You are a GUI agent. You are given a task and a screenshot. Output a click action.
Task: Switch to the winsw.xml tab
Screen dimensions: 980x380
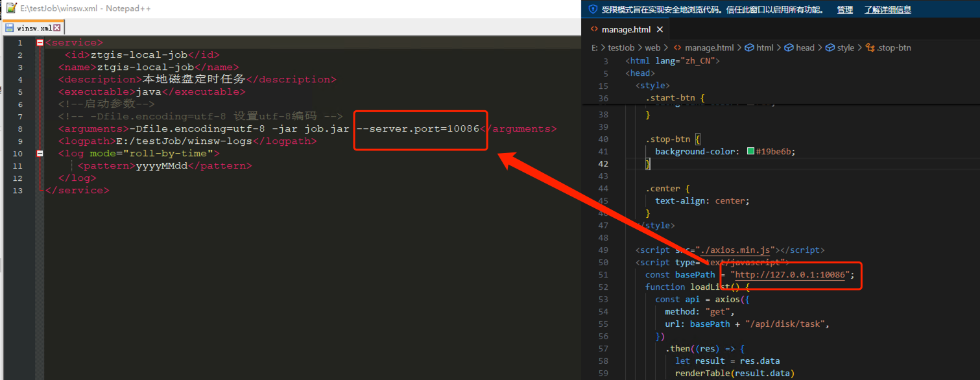34,28
